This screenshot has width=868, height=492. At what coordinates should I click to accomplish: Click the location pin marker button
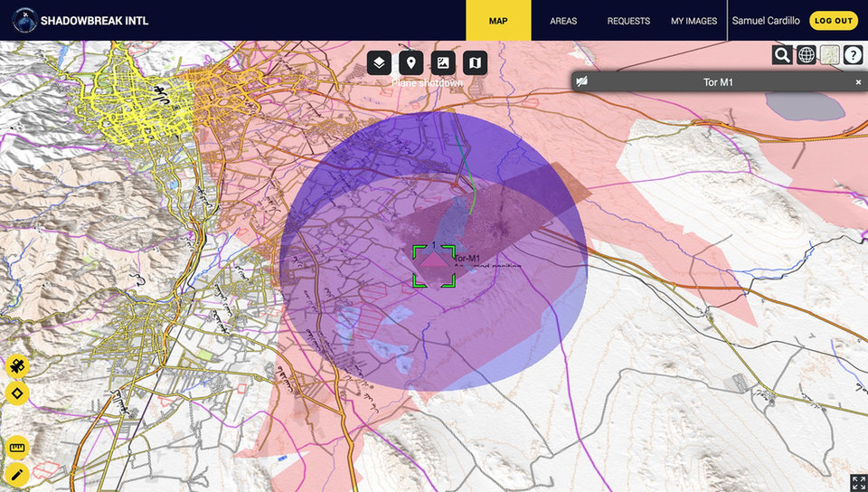[411, 62]
